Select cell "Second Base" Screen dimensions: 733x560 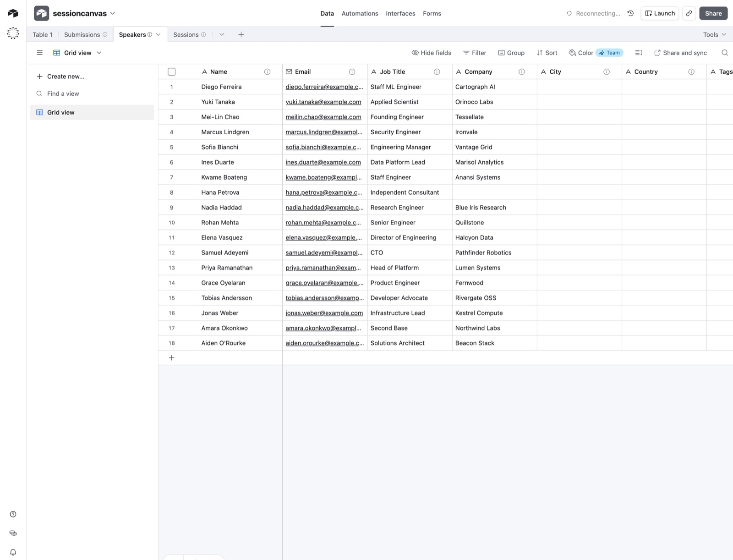click(410, 328)
